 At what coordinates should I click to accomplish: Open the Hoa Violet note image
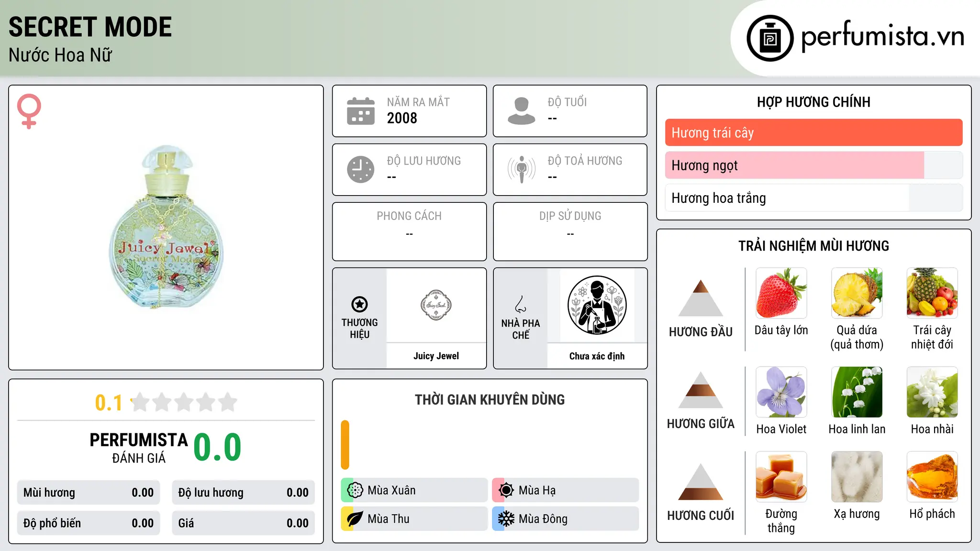click(x=781, y=392)
